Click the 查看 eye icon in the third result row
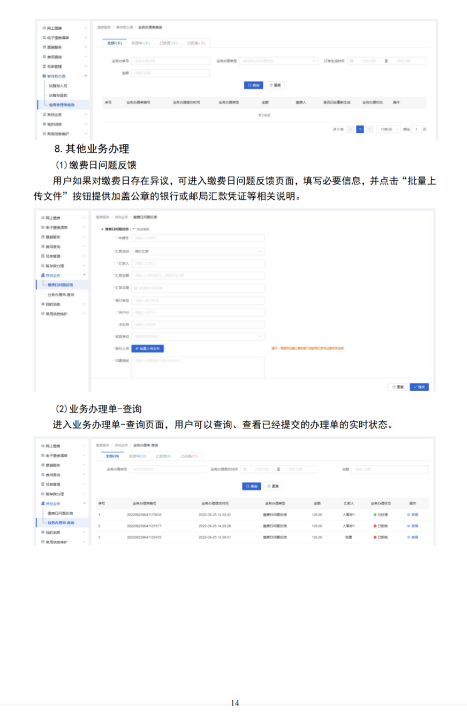467x718 pixels. tap(409, 537)
